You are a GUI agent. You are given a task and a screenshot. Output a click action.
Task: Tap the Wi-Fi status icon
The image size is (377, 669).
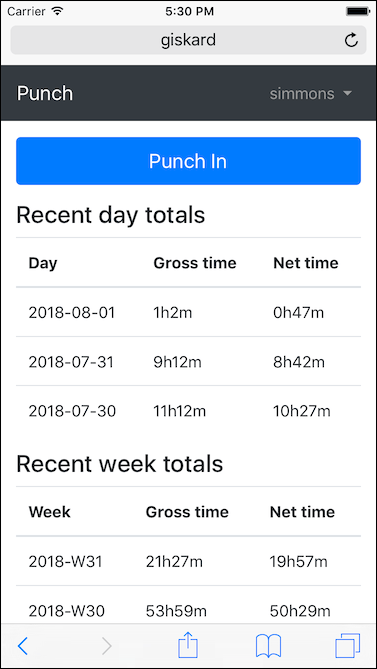[x=56, y=10]
